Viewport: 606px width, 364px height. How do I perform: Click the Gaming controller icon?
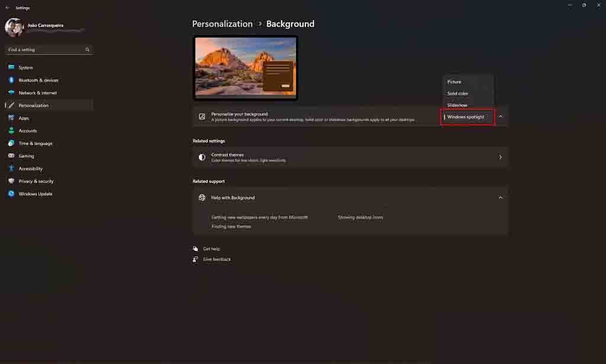pyautogui.click(x=11, y=156)
